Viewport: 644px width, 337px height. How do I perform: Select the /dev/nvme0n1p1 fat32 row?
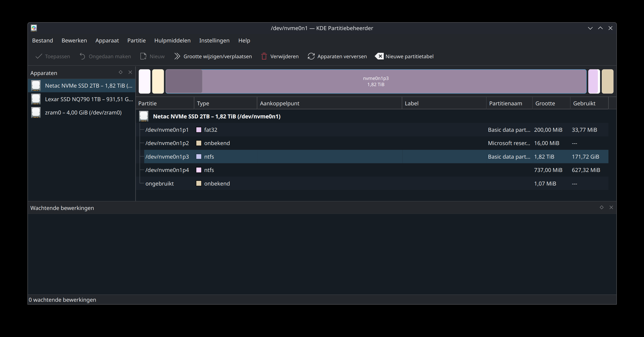pos(376,130)
